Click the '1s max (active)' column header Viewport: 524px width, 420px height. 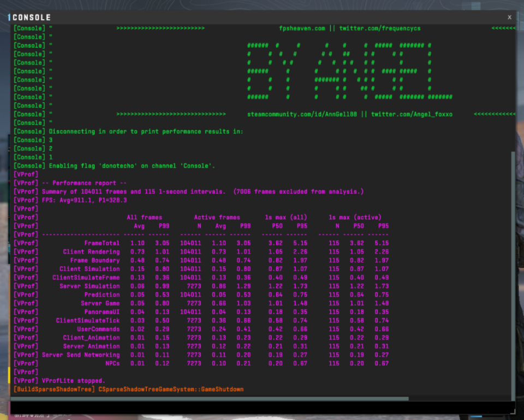pyautogui.click(x=355, y=217)
